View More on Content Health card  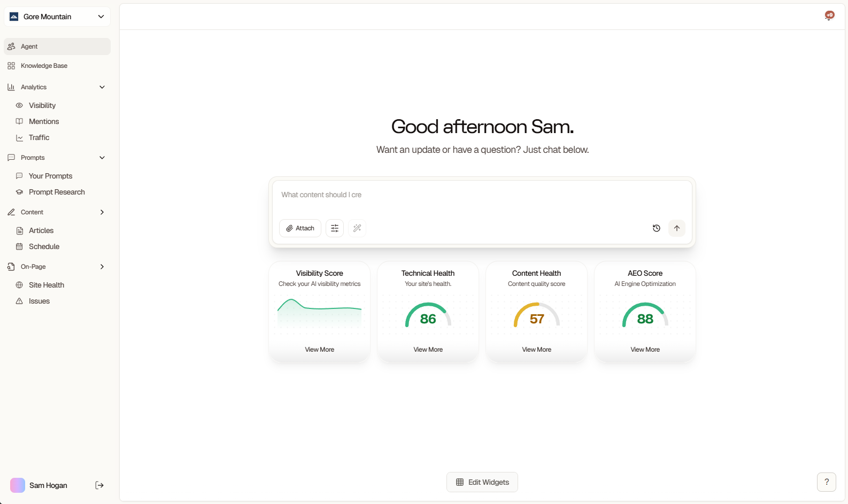pyautogui.click(x=537, y=350)
